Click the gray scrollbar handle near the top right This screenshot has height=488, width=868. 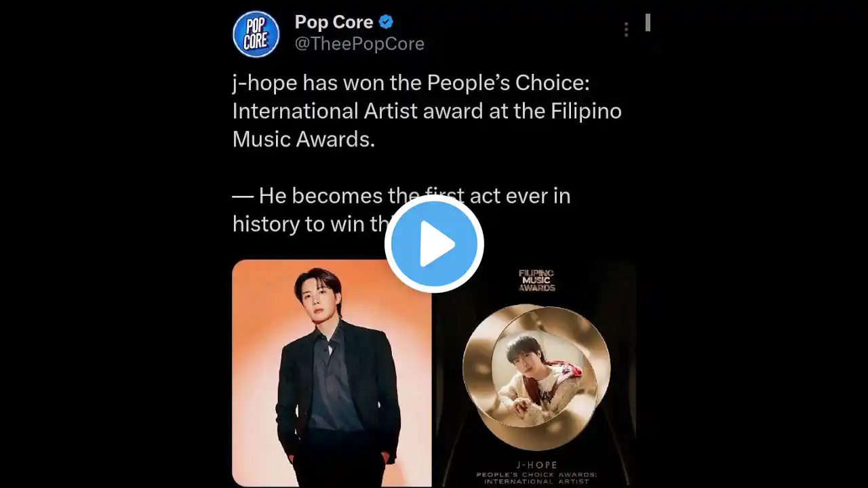[648, 22]
